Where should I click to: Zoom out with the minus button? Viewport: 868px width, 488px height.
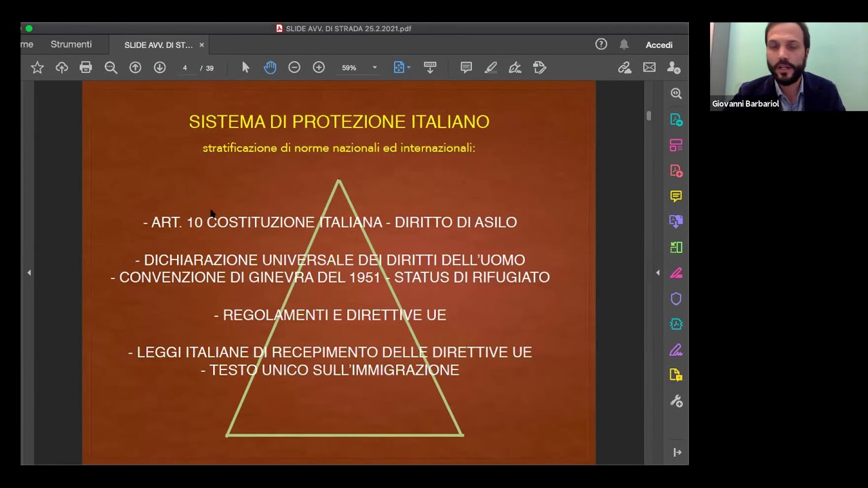294,68
